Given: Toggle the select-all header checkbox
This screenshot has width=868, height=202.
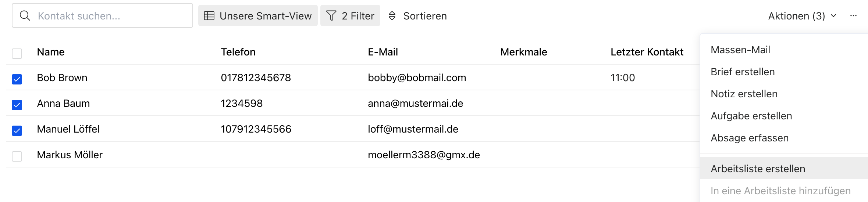Looking at the screenshot, I should coord(17,53).
